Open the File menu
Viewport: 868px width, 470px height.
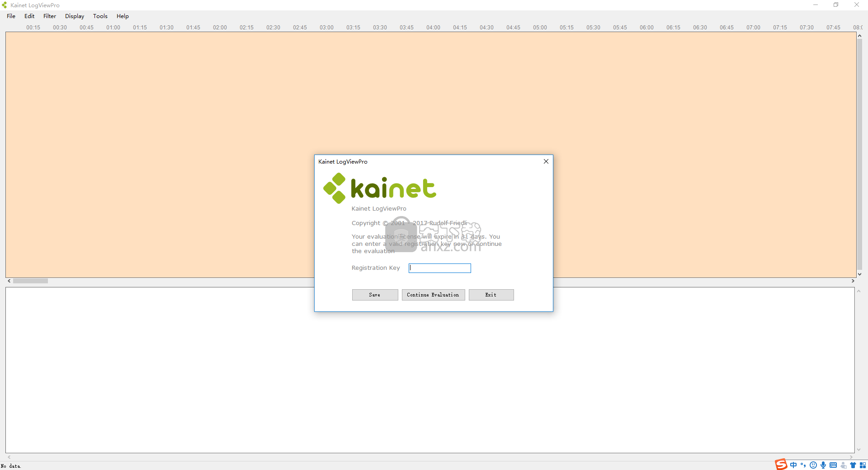[x=11, y=16]
